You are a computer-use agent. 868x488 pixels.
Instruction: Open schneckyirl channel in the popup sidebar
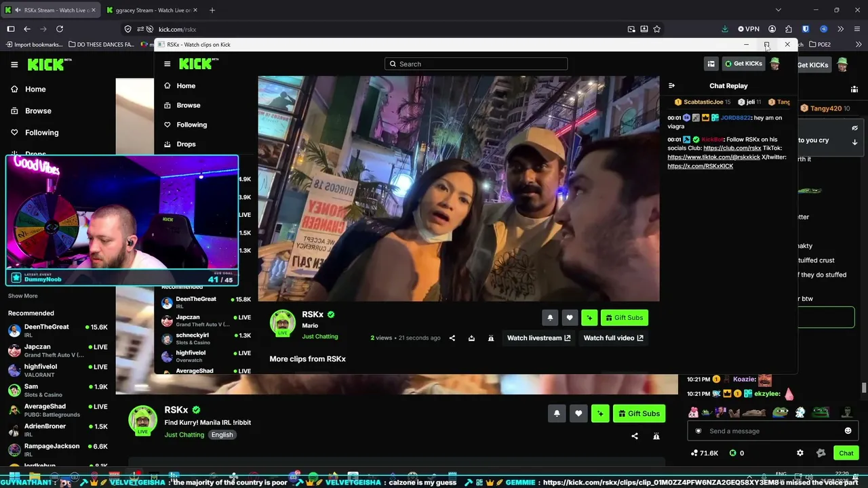point(206,338)
